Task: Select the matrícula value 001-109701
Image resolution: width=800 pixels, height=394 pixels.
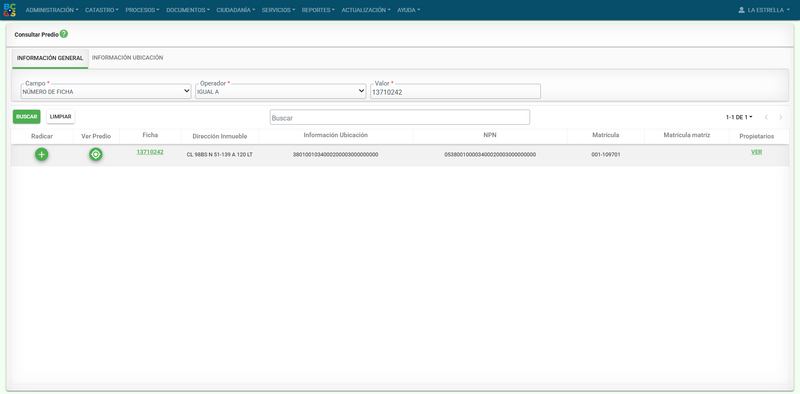Action: click(606, 155)
